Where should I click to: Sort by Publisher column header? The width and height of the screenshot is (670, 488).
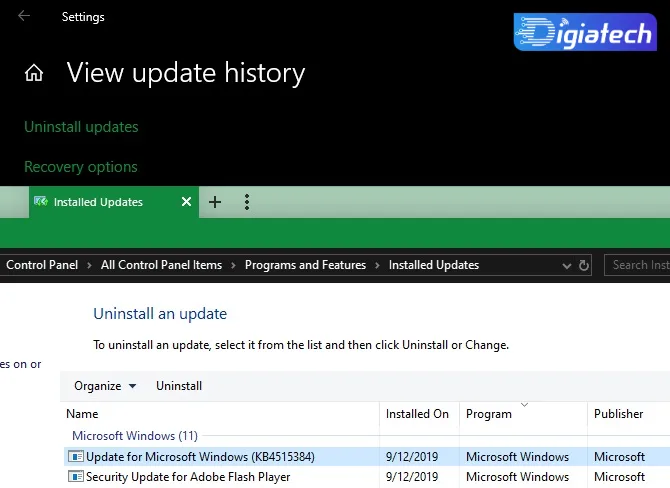(629, 414)
